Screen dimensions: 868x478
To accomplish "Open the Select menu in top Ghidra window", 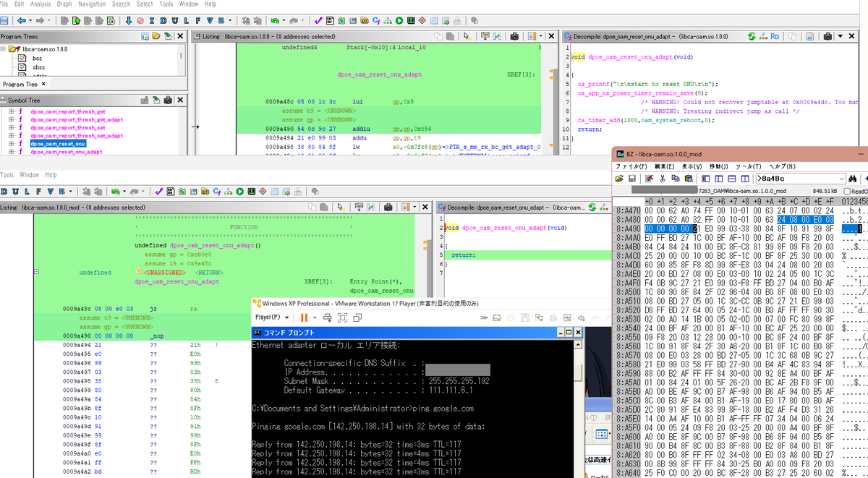I will point(145,4).
